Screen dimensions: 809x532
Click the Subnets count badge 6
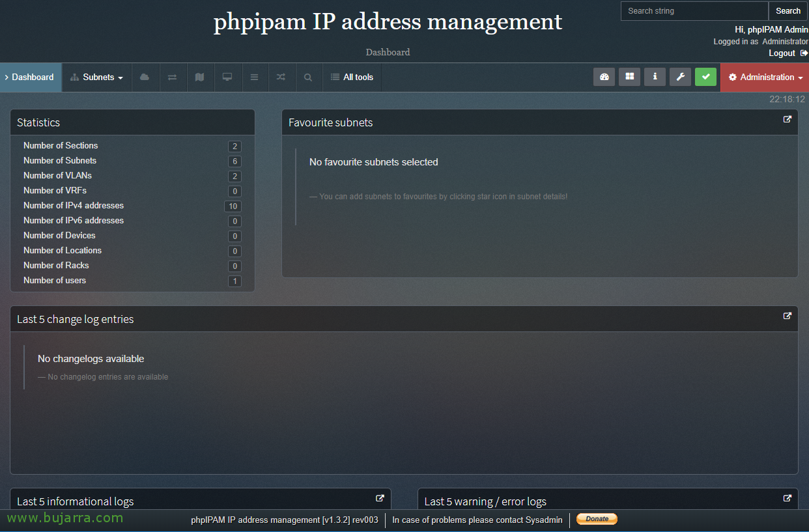234,161
